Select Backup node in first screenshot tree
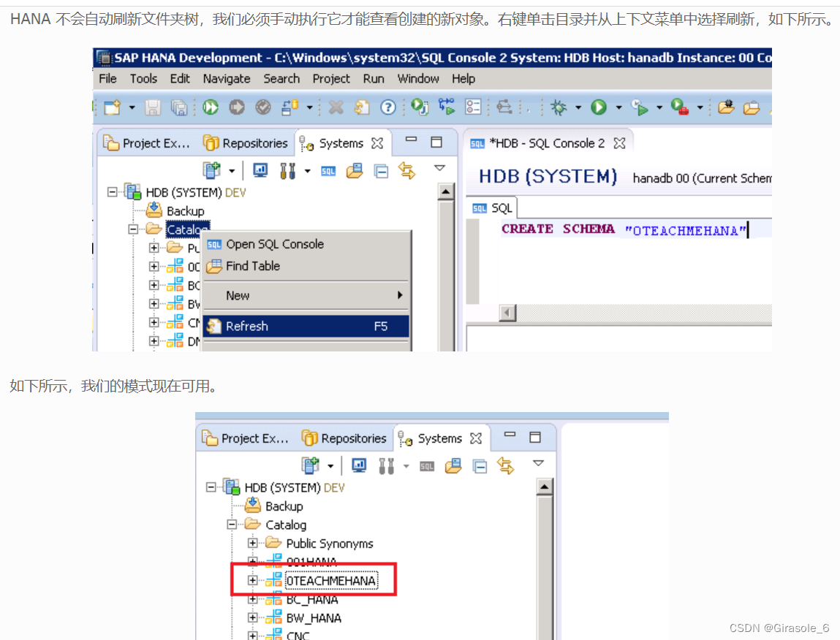Screen dimensions: 840x640 click(x=186, y=211)
